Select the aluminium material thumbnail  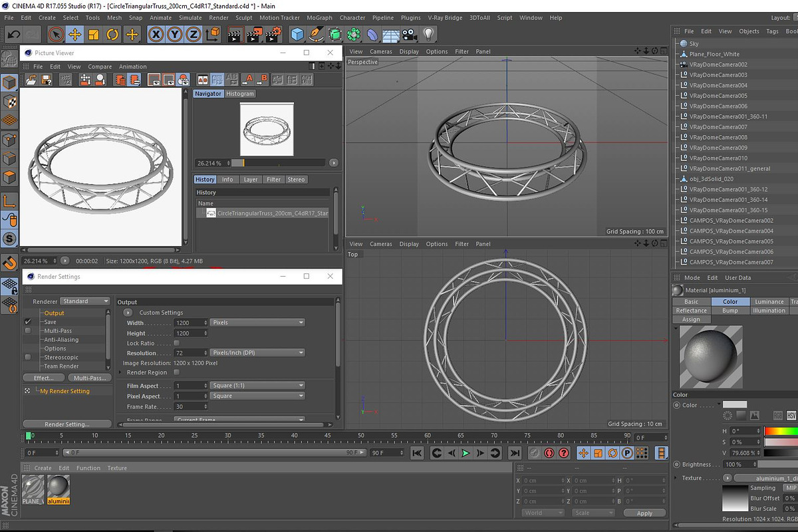(59, 489)
